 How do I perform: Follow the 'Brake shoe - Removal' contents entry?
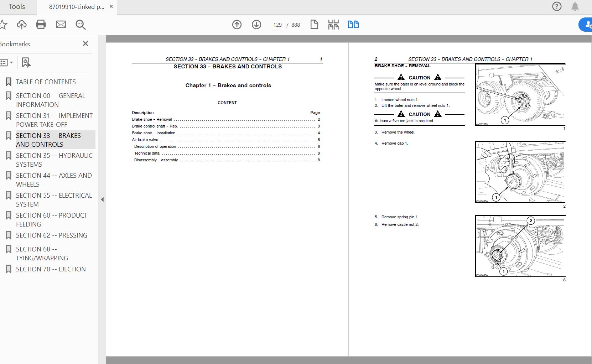(x=226, y=119)
